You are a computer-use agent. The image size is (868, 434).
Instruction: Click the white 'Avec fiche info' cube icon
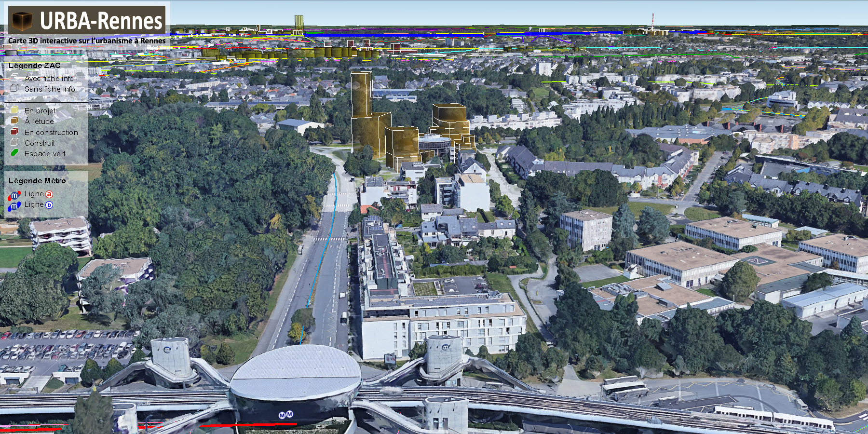point(14,78)
